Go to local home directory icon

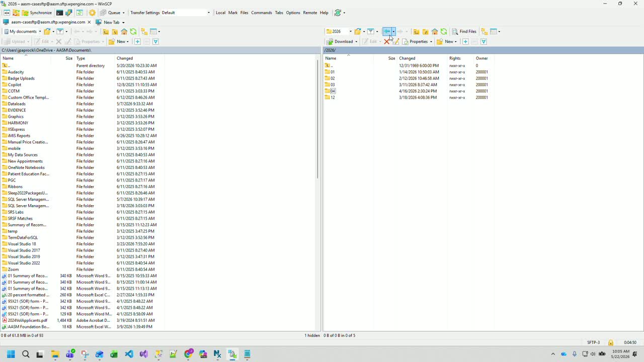(124, 32)
